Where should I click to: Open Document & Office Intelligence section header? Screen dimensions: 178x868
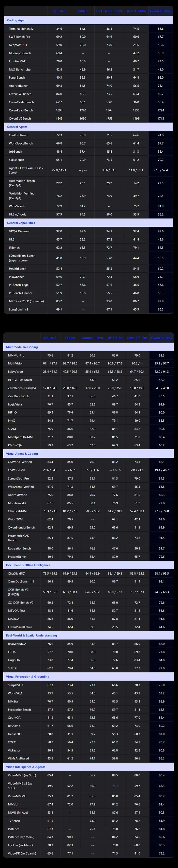click(88, 565)
